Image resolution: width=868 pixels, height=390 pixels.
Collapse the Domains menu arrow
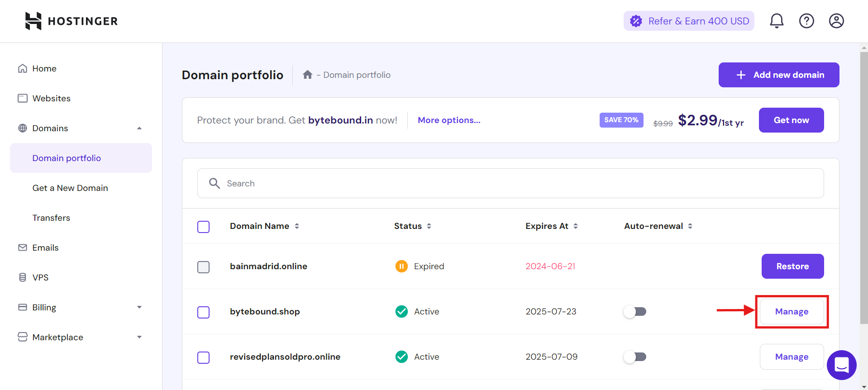pyautogui.click(x=139, y=128)
